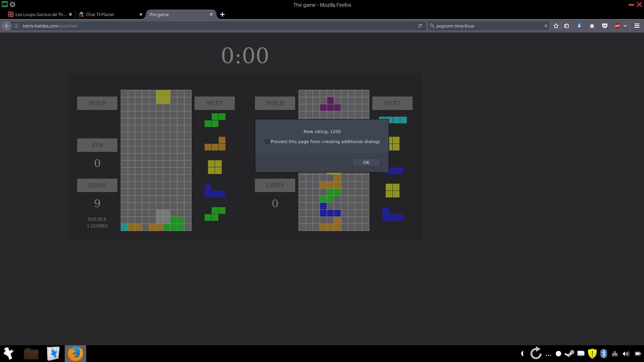Open the update refresh tray icon
The image size is (644, 362).
click(x=536, y=353)
